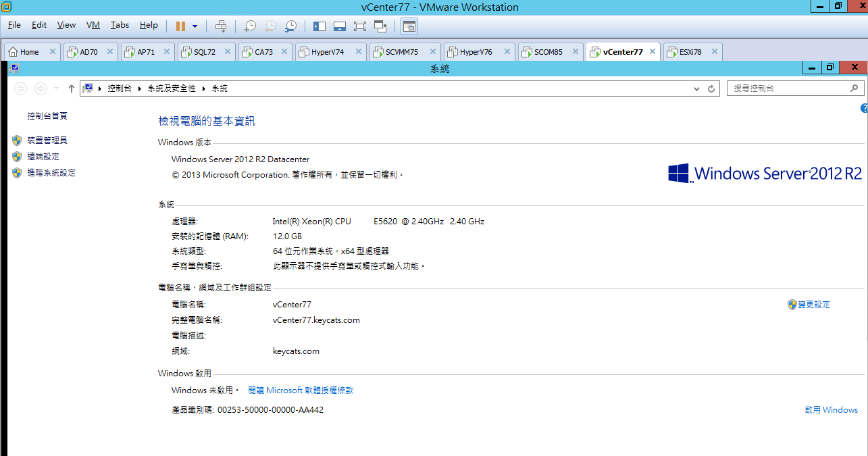Screen dimensions: 868x456
Task: Close the HyperV74 tab
Action: pyautogui.click(x=358, y=51)
